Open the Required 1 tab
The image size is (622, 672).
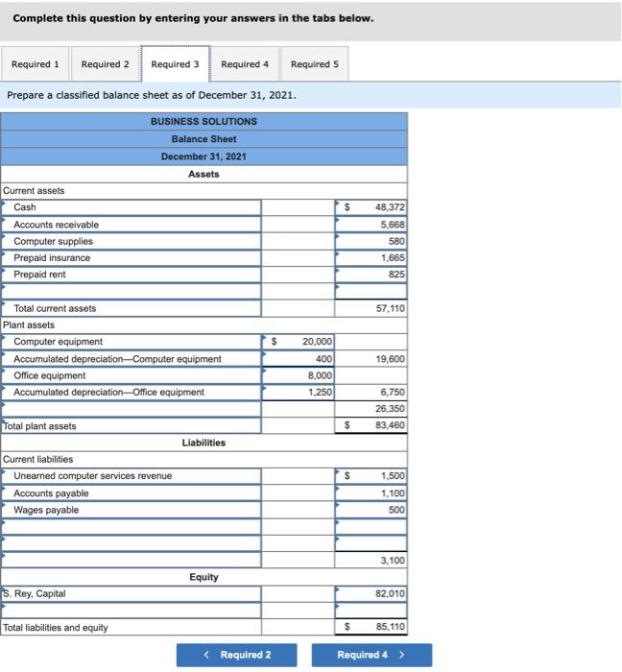click(x=36, y=64)
